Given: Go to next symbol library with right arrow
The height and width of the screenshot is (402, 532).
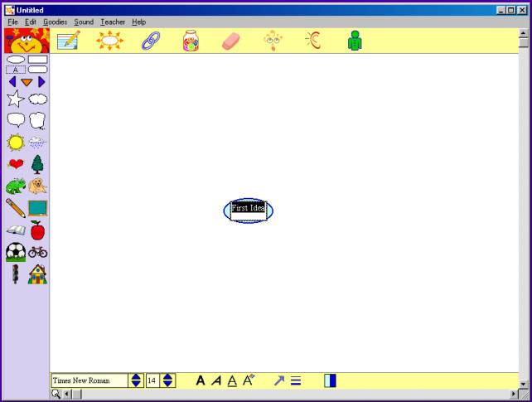Looking at the screenshot, I should point(41,82).
